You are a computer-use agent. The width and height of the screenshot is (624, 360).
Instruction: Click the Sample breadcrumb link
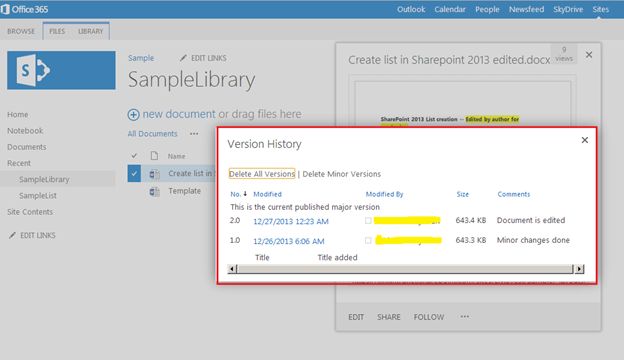click(x=141, y=58)
